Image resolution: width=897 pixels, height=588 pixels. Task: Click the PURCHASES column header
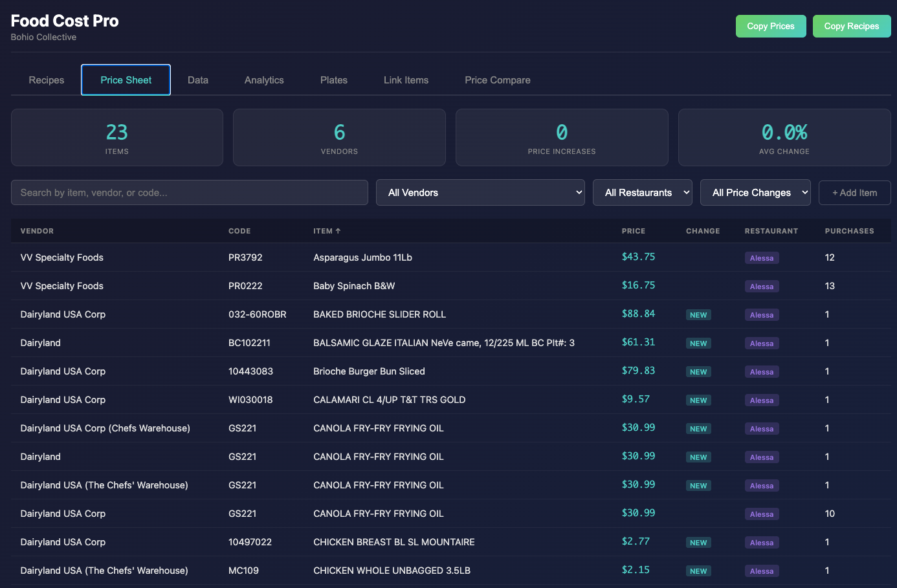click(849, 231)
